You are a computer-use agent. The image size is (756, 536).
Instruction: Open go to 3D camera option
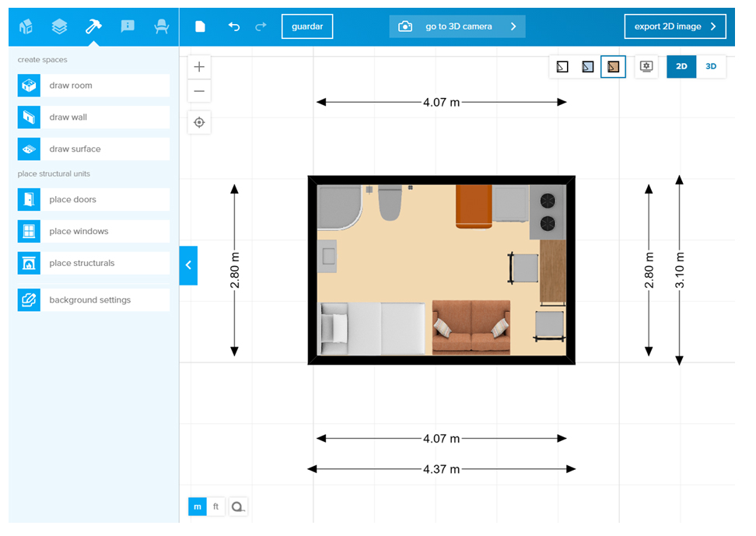click(457, 26)
